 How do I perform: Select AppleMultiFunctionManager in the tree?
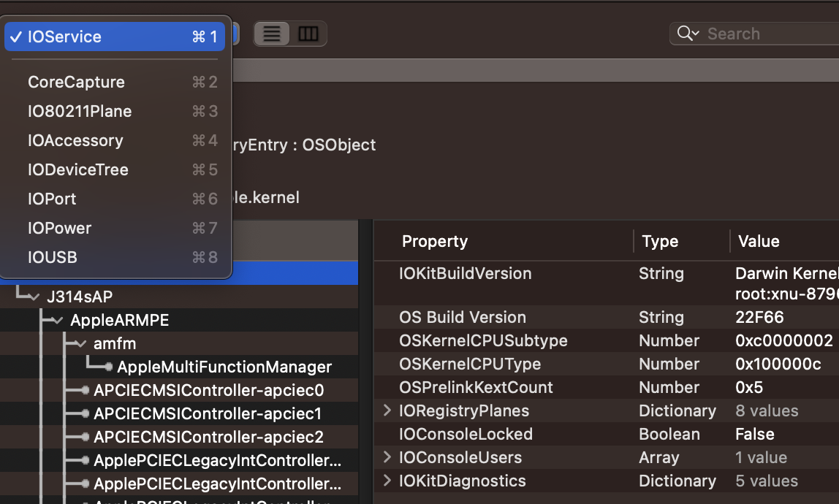(x=224, y=367)
